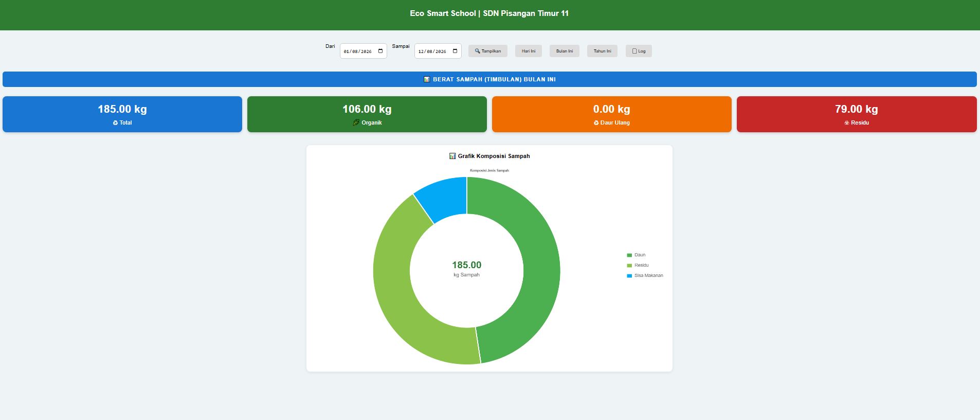Image resolution: width=980 pixels, height=420 pixels.
Task: Open the Dari date calendar picker icon
Action: 380,51
